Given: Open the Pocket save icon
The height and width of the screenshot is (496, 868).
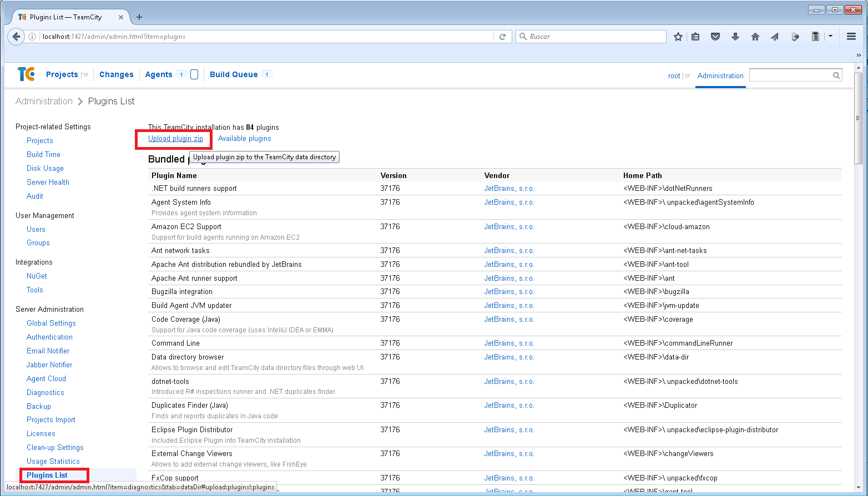Looking at the screenshot, I should [715, 37].
